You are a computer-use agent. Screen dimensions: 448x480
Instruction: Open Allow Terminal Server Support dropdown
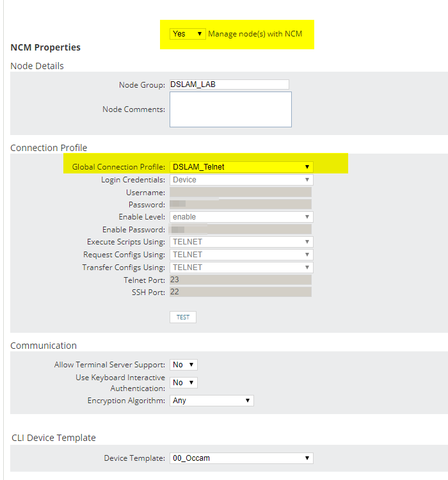click(184, 365)
